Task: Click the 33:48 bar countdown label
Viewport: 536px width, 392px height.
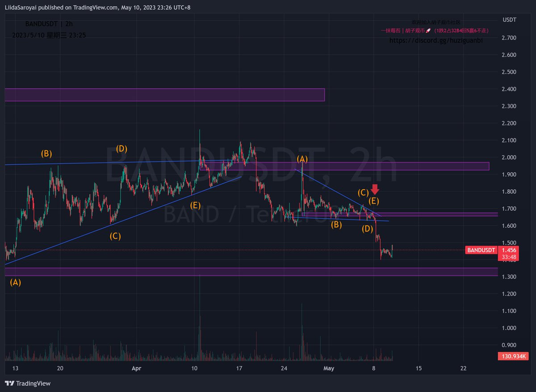Action: click(x=509, y=257)
